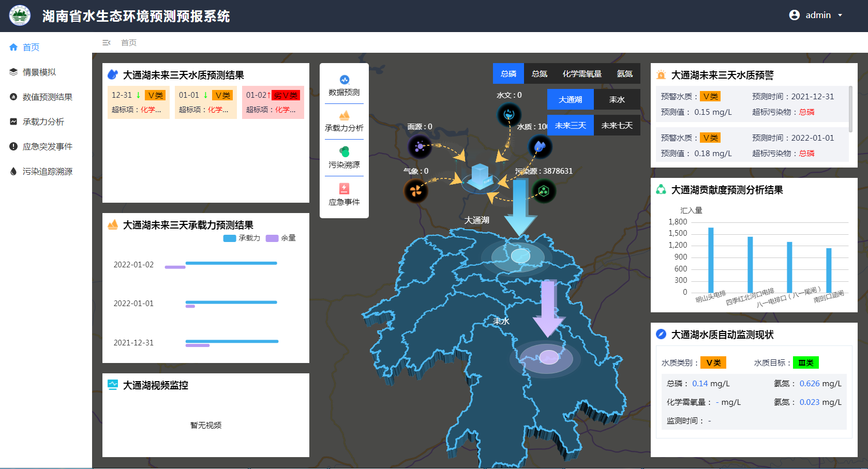Select the 未来三天 forecast range
The width and height of the screenshot is (868, 469).
(x=570, y=126)
